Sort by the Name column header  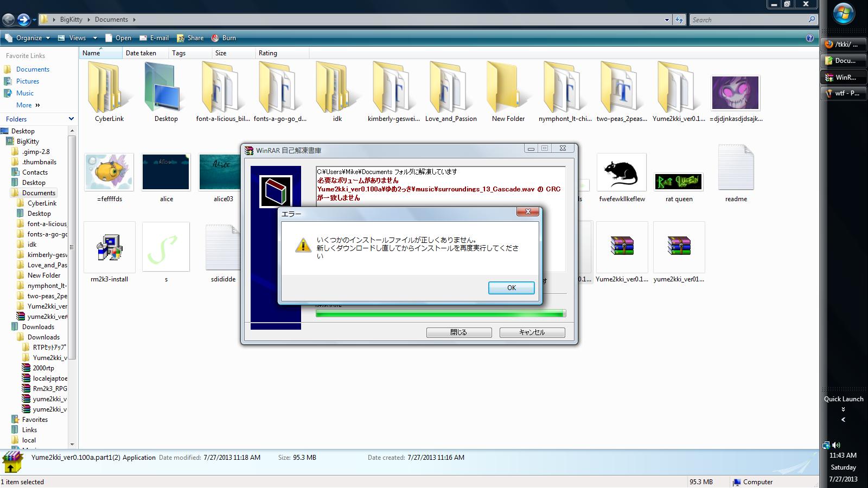pyautogui.click(x=100, y=53)
